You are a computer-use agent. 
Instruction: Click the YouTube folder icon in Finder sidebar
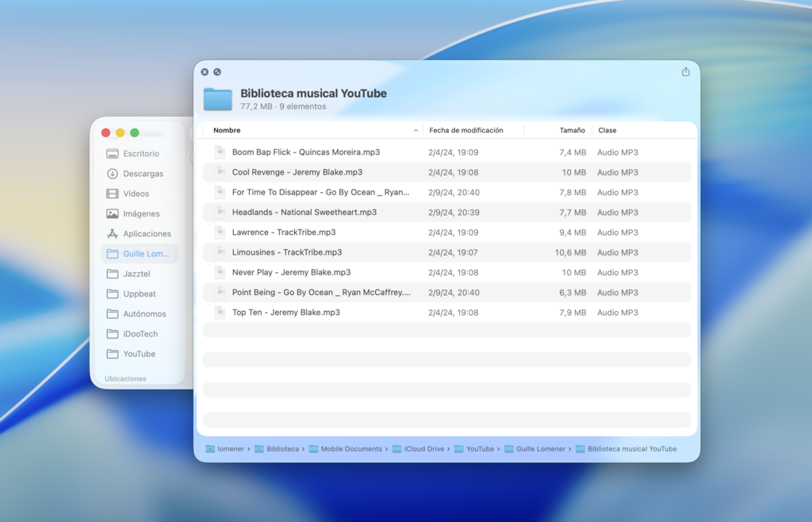pos(113,354)
